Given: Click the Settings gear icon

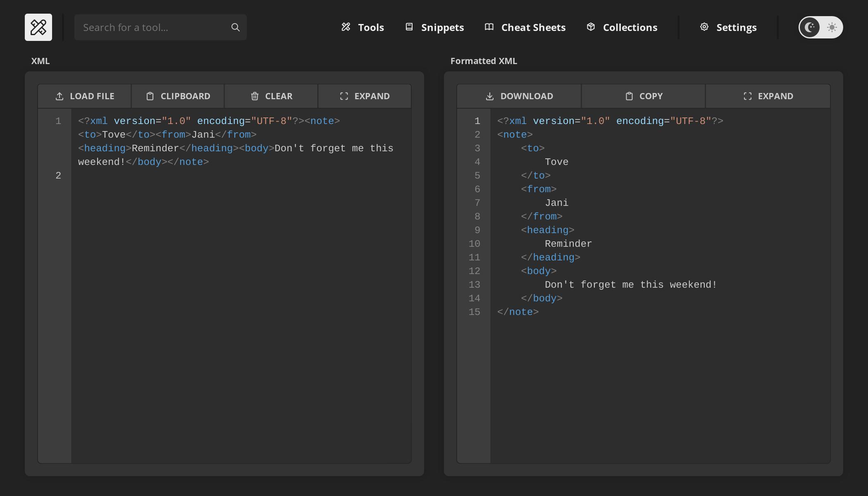Looking at the screenshot, I should pos(704,27).
